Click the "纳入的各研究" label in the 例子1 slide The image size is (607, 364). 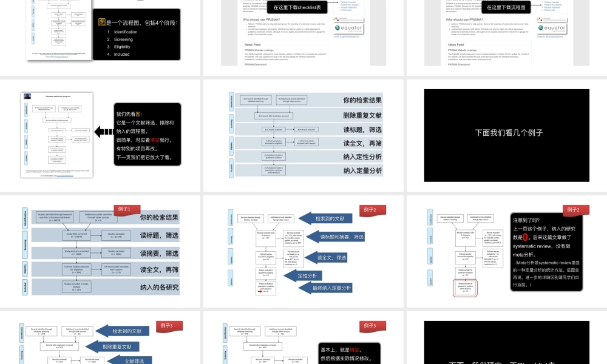pos(159,287)
